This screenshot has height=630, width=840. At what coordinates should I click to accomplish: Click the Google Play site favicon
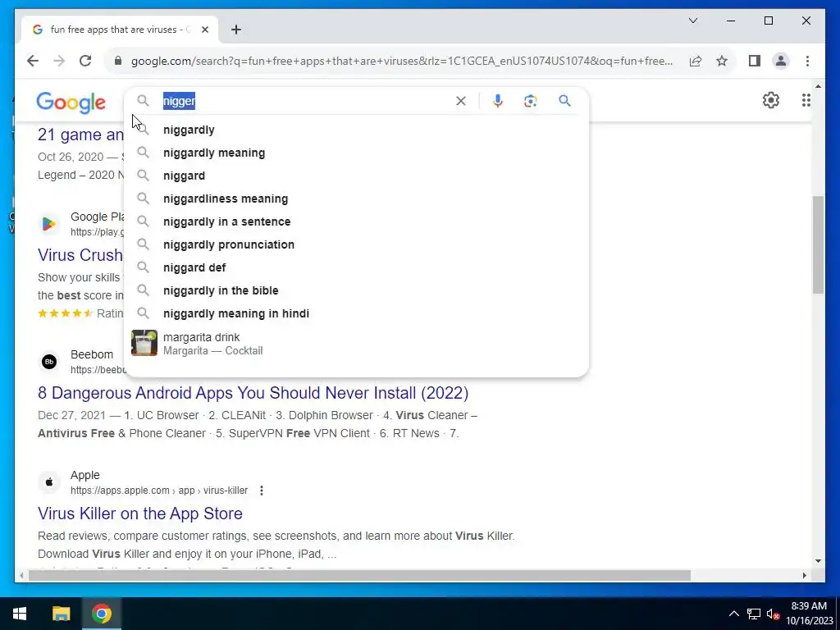(48, 223)
